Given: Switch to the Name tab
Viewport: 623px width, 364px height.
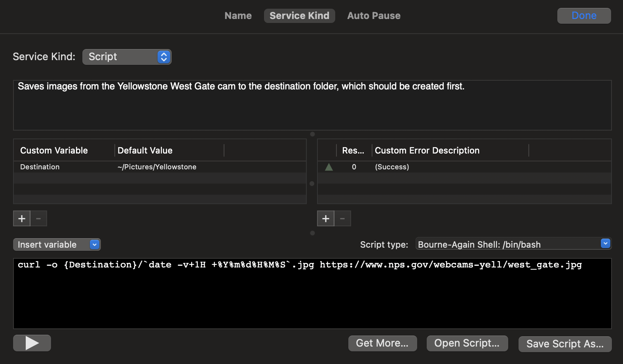Looking at the screenshot, I should (238, 16).
